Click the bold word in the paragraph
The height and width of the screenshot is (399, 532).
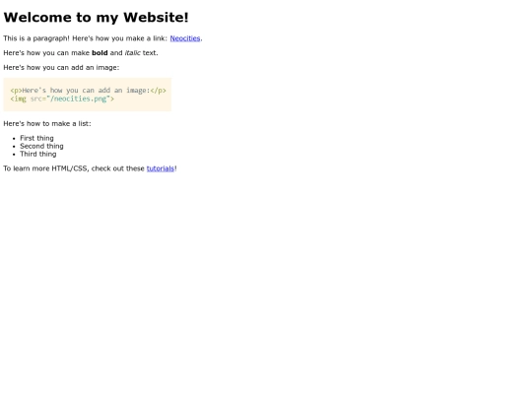pos(100,53)
